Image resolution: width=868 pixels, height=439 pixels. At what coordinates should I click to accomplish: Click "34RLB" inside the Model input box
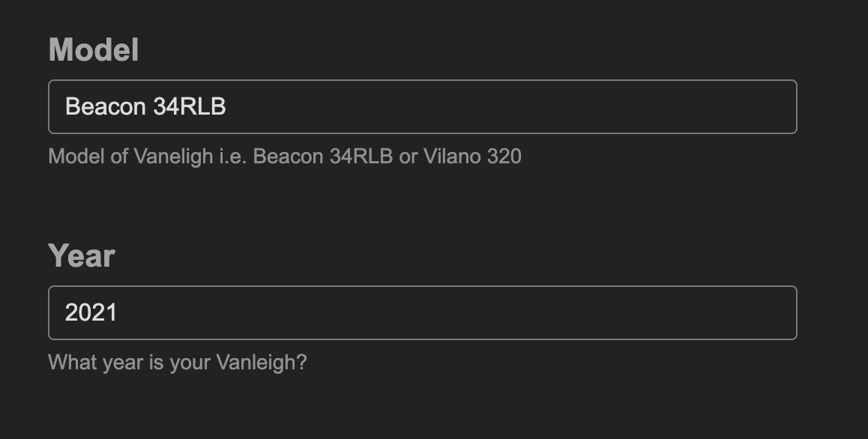190,107
